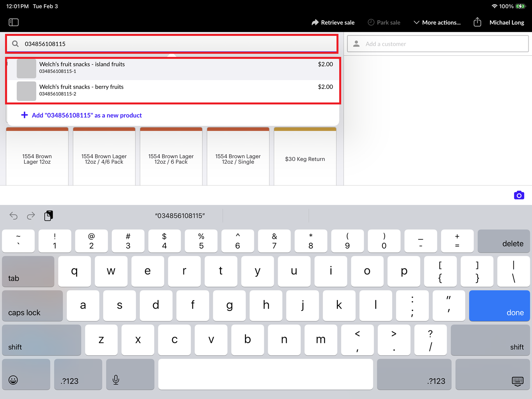Tap the quotation mark key
The image size is (532, 399).
pyautogui.click(x=449, y=306)
